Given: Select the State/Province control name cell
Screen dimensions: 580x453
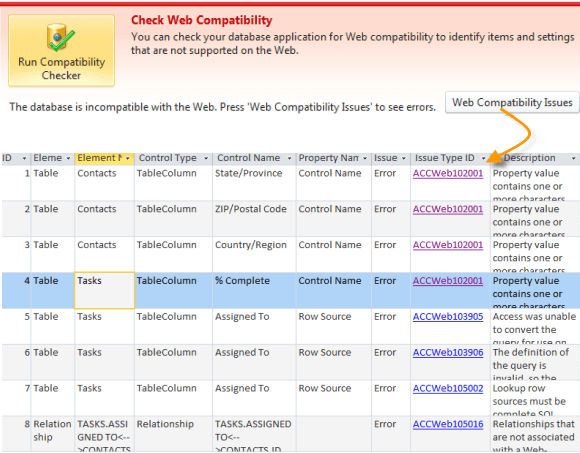Looking at the screenshot, I should click(x=254, y=183).
